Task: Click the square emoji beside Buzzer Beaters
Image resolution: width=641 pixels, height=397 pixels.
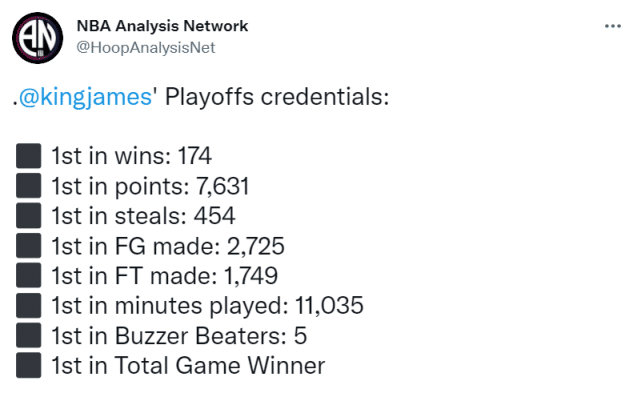Action: (x=29, y=335)
